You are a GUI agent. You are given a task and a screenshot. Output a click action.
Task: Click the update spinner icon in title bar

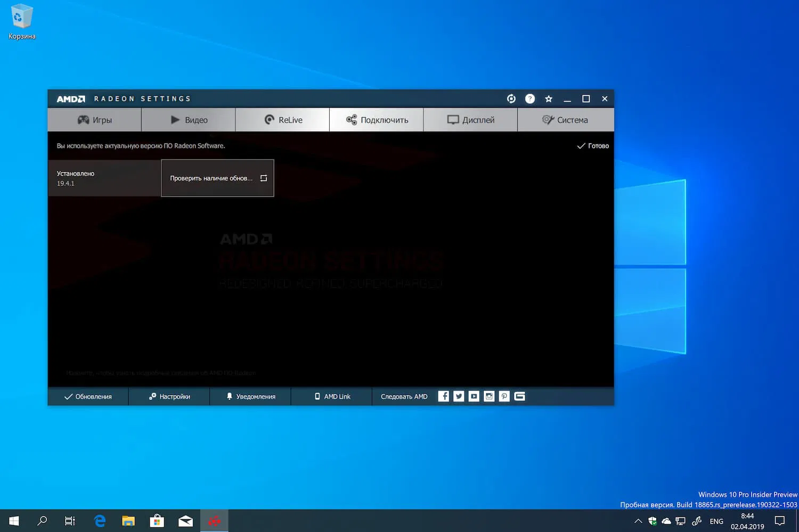[x=511, y=99]
